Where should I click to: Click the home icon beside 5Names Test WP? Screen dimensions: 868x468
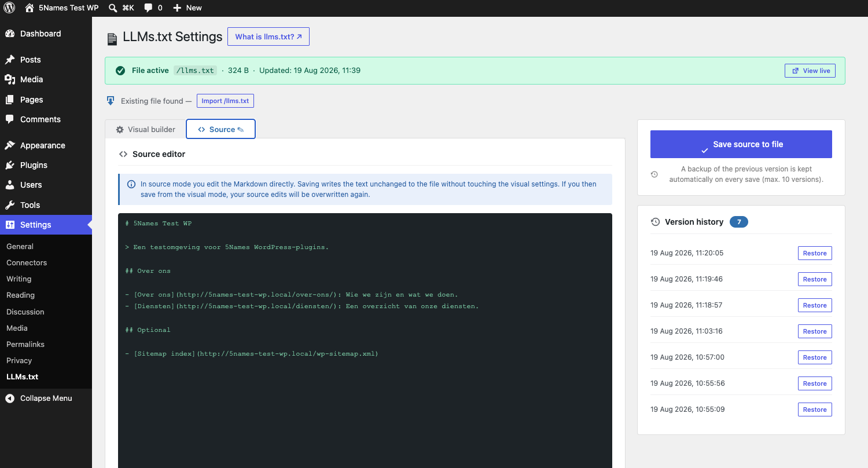point(30,8)
